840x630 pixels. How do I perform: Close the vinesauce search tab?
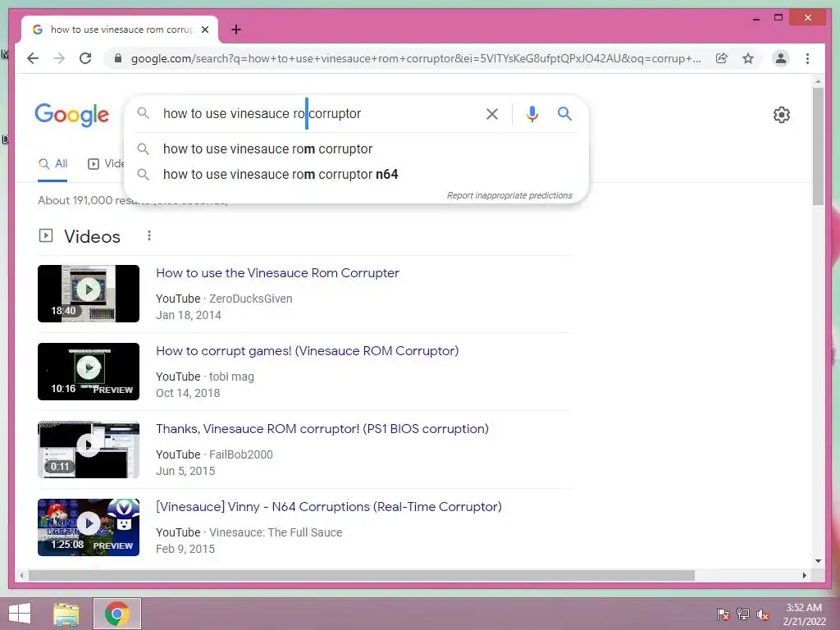pyautogui.click(x=204, y=30)
